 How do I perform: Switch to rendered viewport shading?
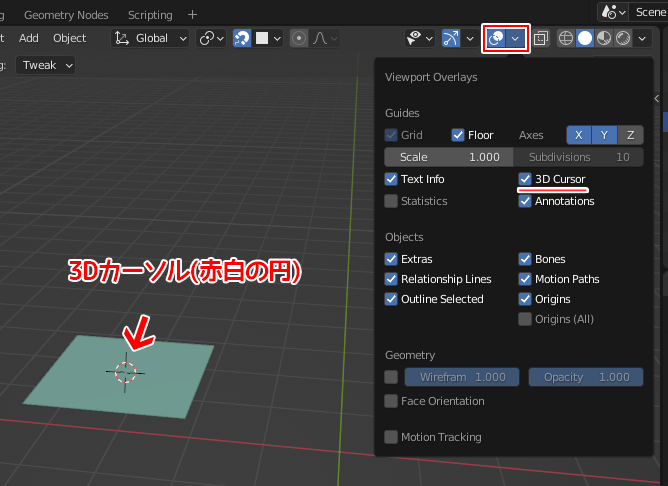pyautogui.click(x=622, y=38)
